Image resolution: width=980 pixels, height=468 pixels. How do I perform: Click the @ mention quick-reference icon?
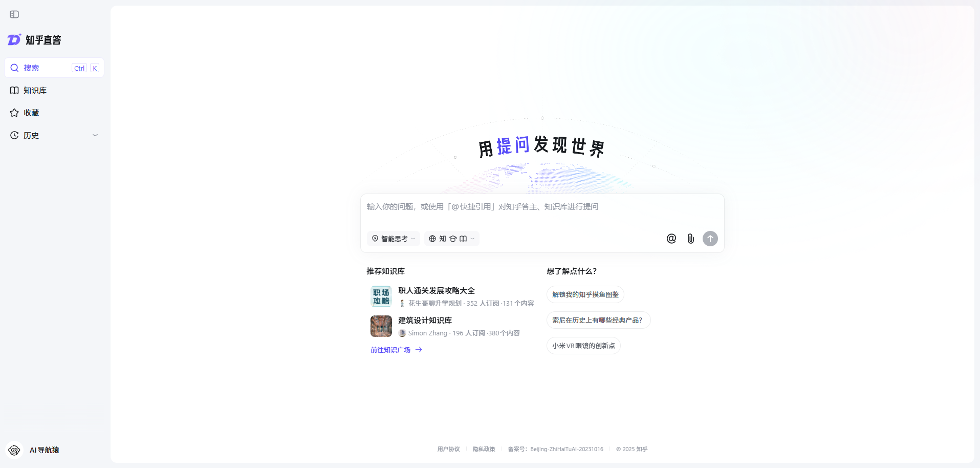click(x=671, y=239)
